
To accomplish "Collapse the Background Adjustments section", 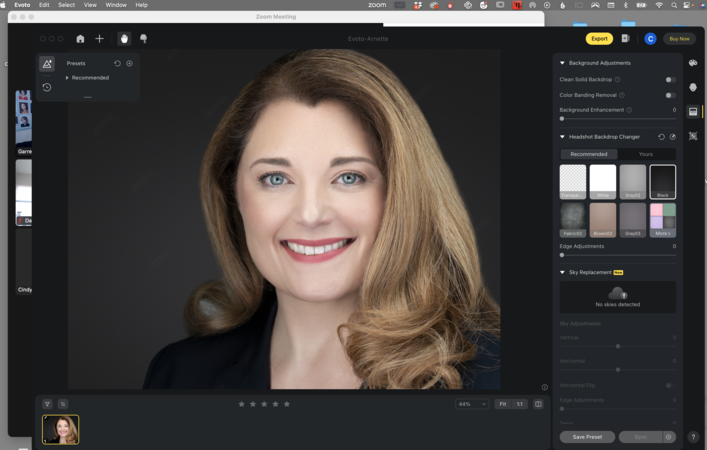I will 562,63.
